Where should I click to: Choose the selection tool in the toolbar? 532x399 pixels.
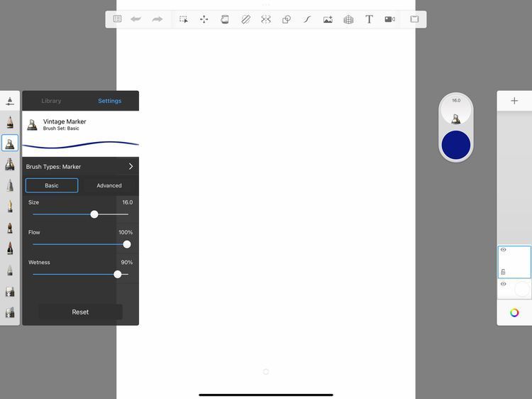183,19
